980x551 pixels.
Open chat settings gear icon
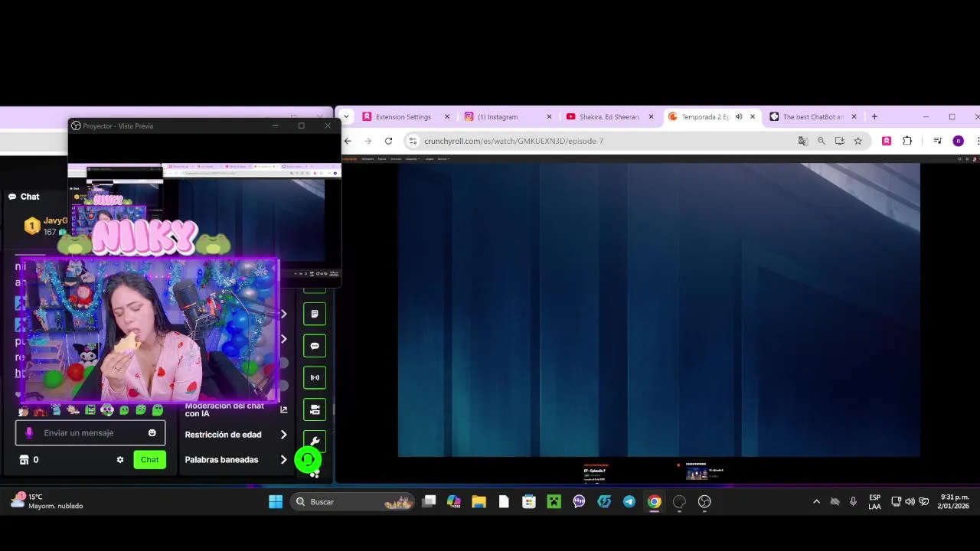pyautogui.click(x=120, y=460)
